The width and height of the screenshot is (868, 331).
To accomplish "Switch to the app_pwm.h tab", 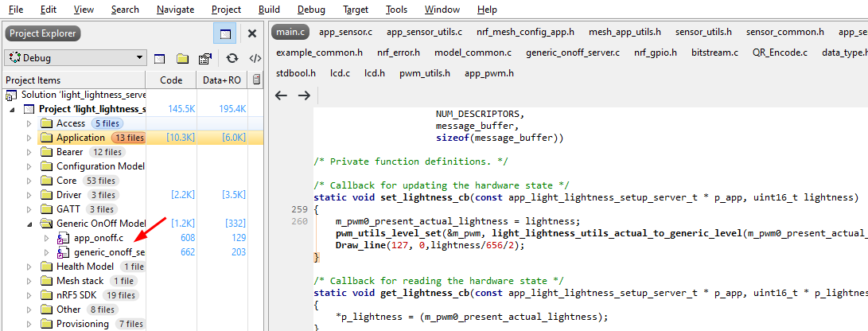I will tap(489, 73).
